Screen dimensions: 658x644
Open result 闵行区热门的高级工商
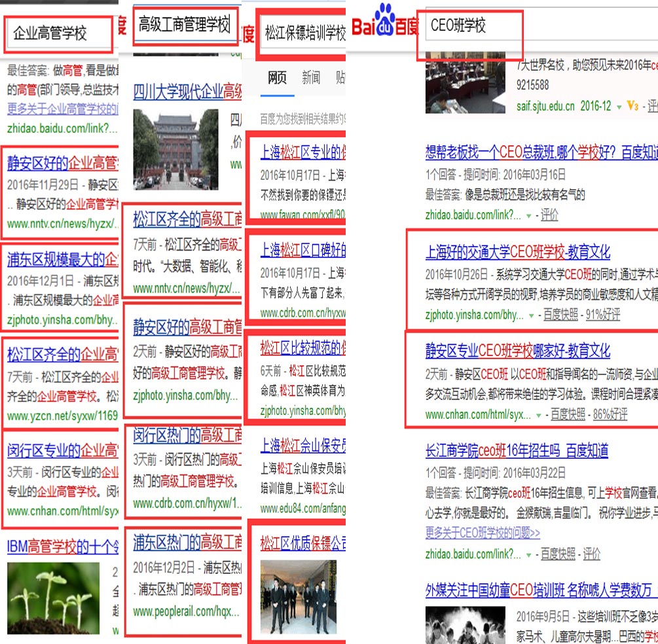point(187,435)
